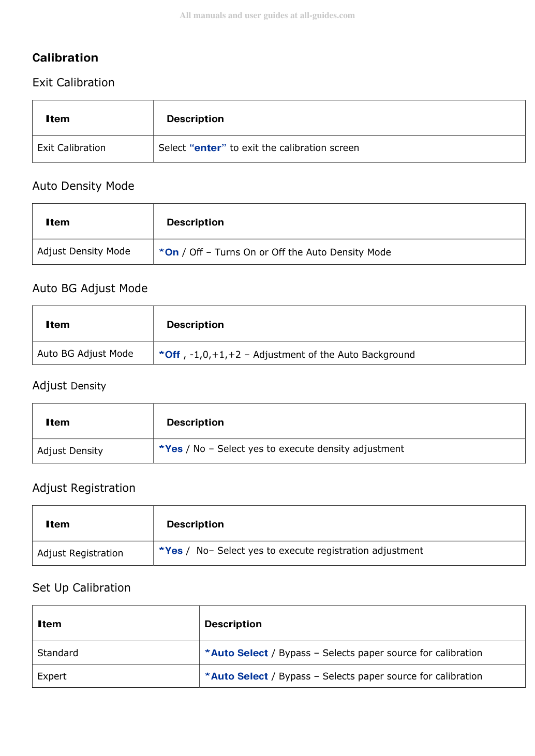
Task: Click *Yes in Adjust Registration row
Action: (171, 551)
